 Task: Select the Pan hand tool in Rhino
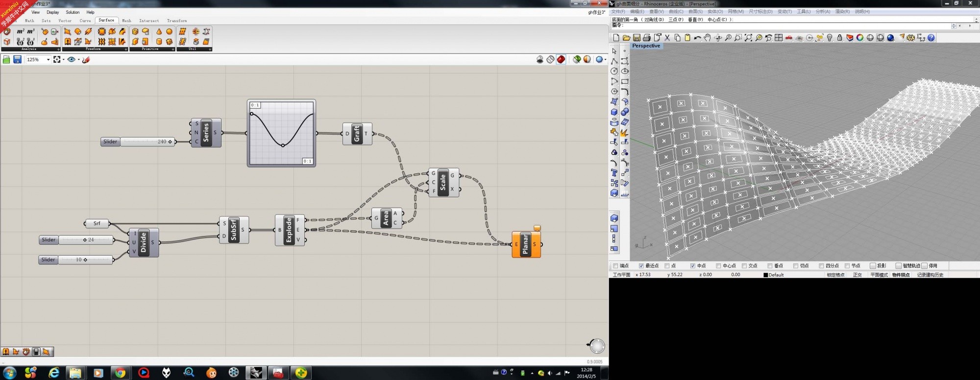[708, 38]
